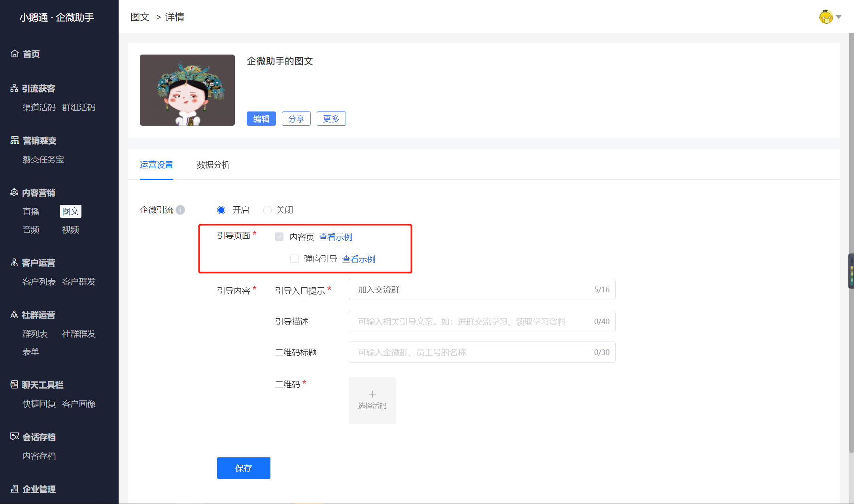The image size is (854, 504).
Task: Click the 小鹅通·企微助手 logo title
Action: [x=57, y=17]
